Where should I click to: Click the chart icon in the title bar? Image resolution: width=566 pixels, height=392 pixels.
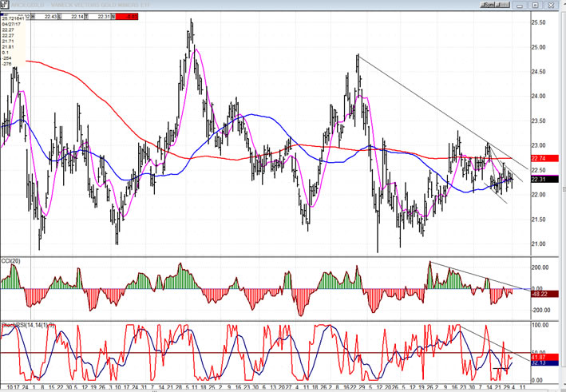4,5
